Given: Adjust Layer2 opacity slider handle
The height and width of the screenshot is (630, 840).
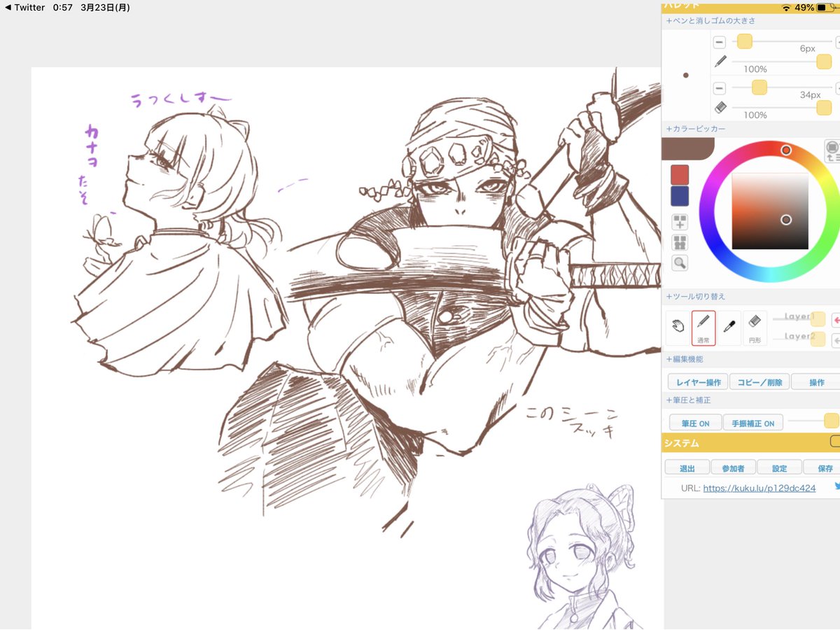Looking at the screenshot, I should tap(818, 340).
